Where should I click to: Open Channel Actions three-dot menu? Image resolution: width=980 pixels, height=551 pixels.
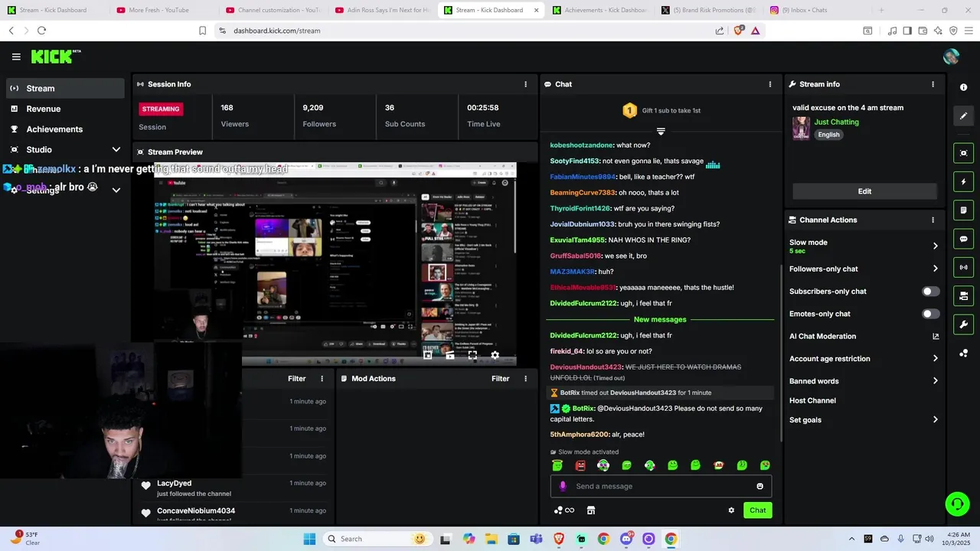(933, 220)
